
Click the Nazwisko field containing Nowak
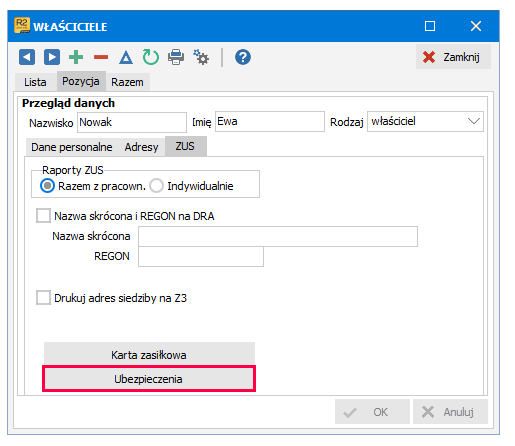point(132,122)
